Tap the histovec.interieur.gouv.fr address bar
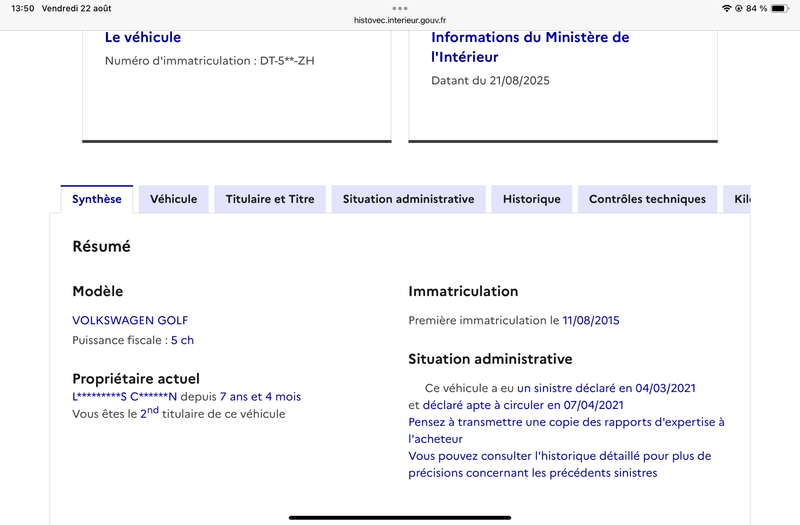 [400, 20]
